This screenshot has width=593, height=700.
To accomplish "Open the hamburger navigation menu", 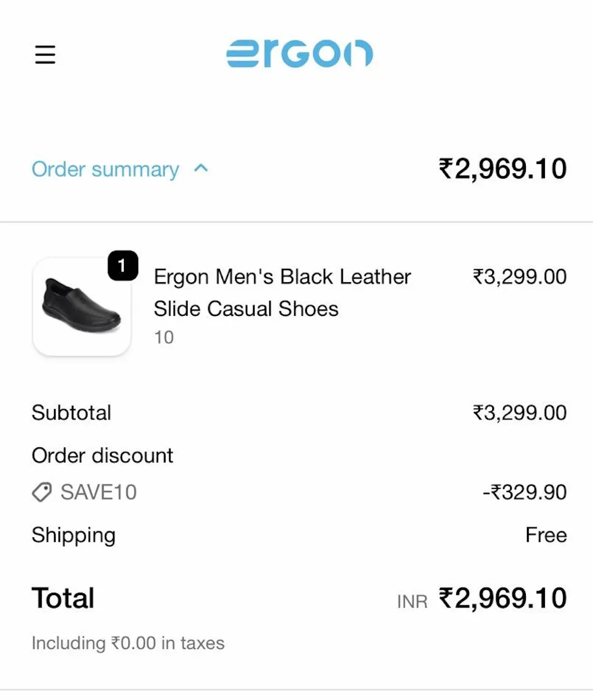I will point(45,54).
